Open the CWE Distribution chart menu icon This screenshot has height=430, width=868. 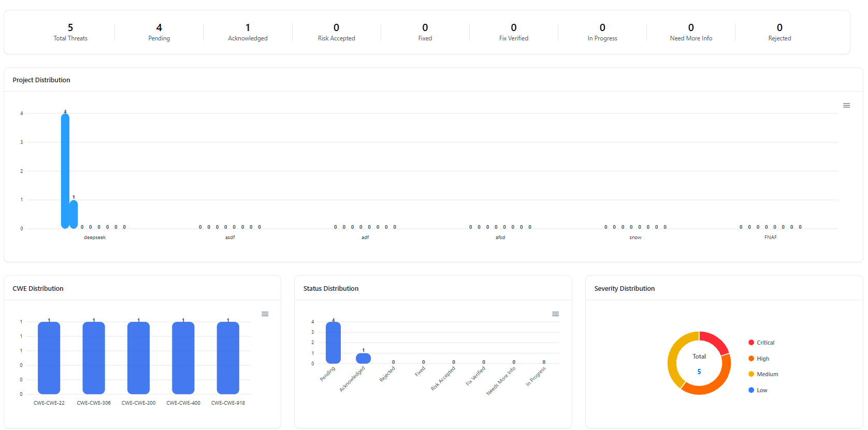pyautogui.click(x=265, y=314)
